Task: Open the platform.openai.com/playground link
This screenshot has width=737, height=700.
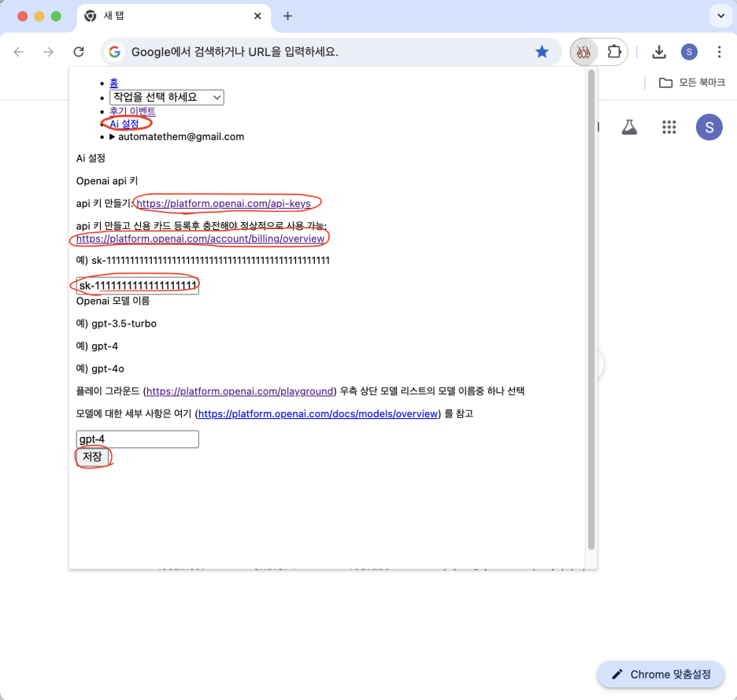Action: click(239, 391)
